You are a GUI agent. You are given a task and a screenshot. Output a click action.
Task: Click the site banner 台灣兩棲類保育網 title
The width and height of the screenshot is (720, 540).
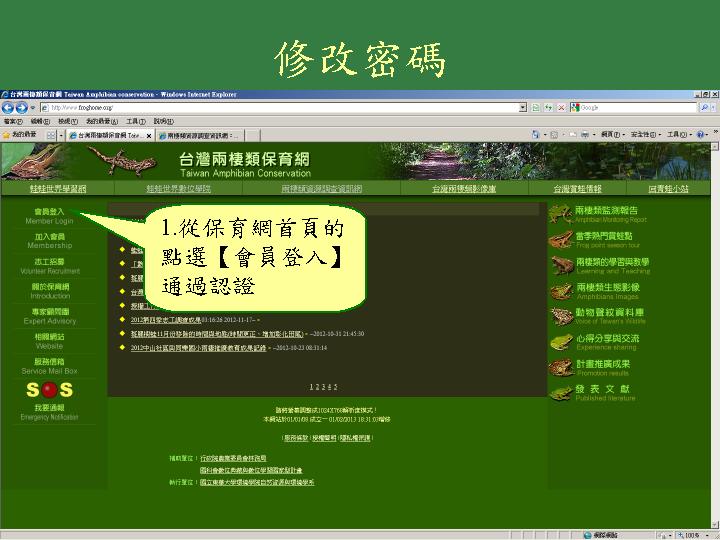pos(244,159)
